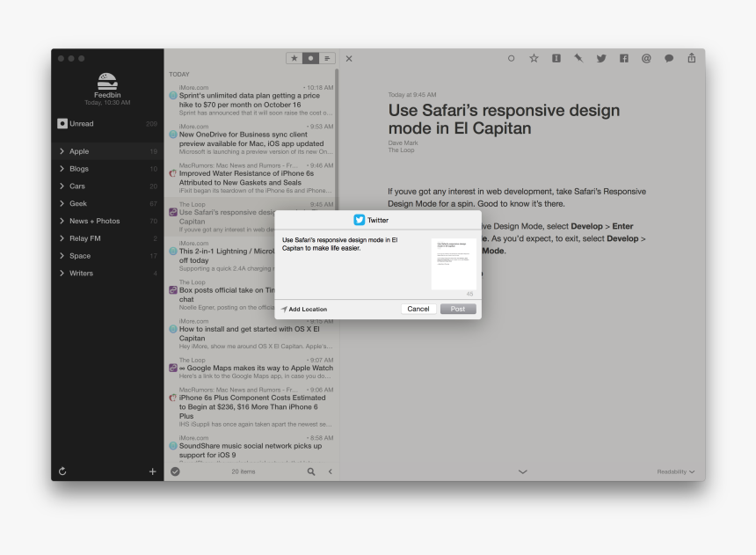The height and width of the screenshot is (555, 756).
Task: Open iPhone 6s Plus Component Costs article
Action: pos(251,407)
